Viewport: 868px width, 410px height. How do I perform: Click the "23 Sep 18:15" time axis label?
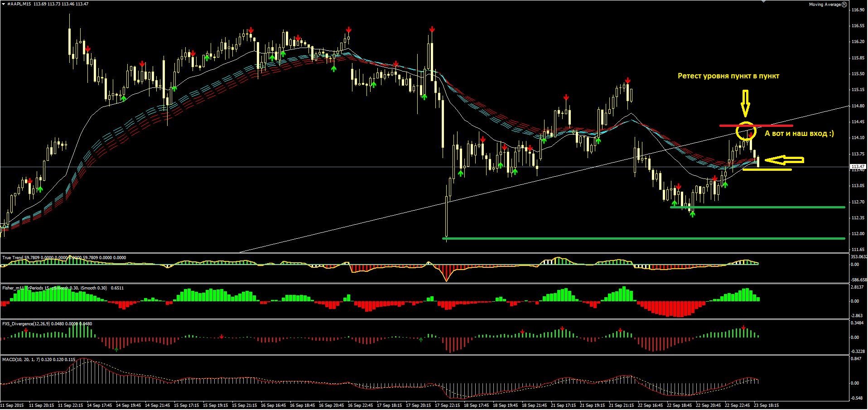[x=767, y=405]
